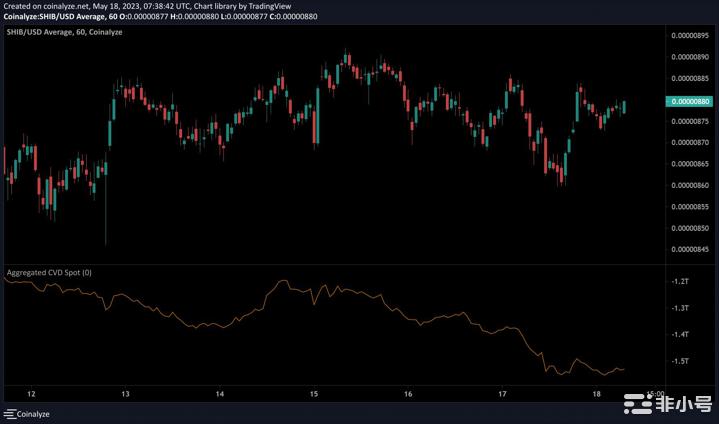719x424 pixels.
Task: Click the date label 16 on time axis
Action: click(x=408, y=394)
